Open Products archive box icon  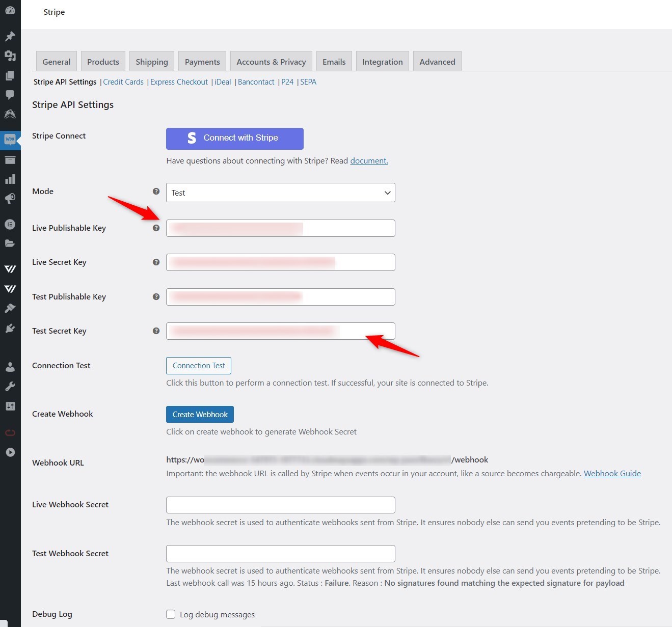[x=10, y=160]
